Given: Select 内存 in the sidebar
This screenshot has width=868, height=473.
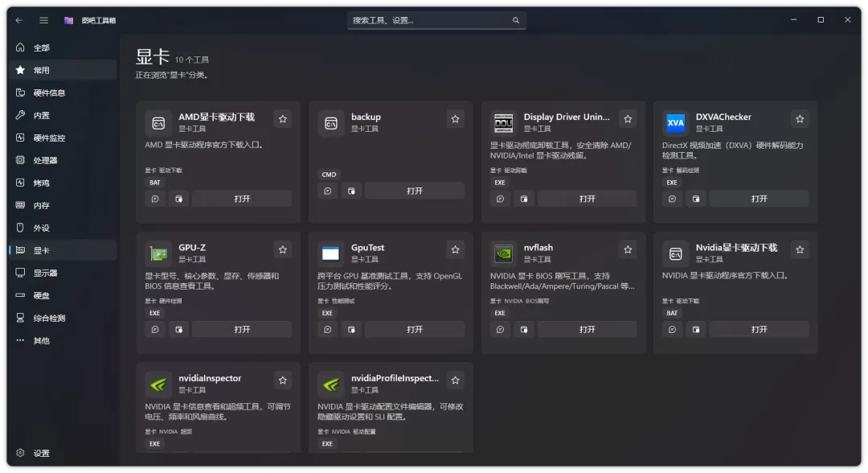Looking at the screenshot, I should (x=63, y=205).
